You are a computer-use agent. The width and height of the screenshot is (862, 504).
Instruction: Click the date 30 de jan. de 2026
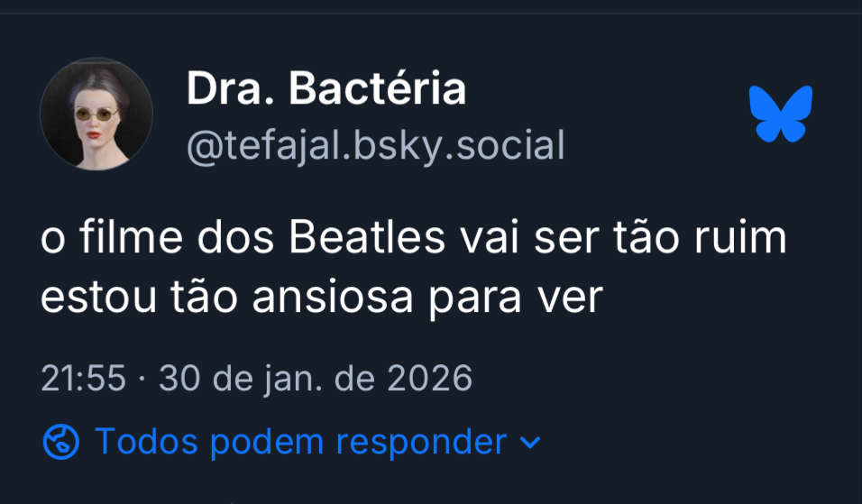pyautogui.click(x=316, y=379)
